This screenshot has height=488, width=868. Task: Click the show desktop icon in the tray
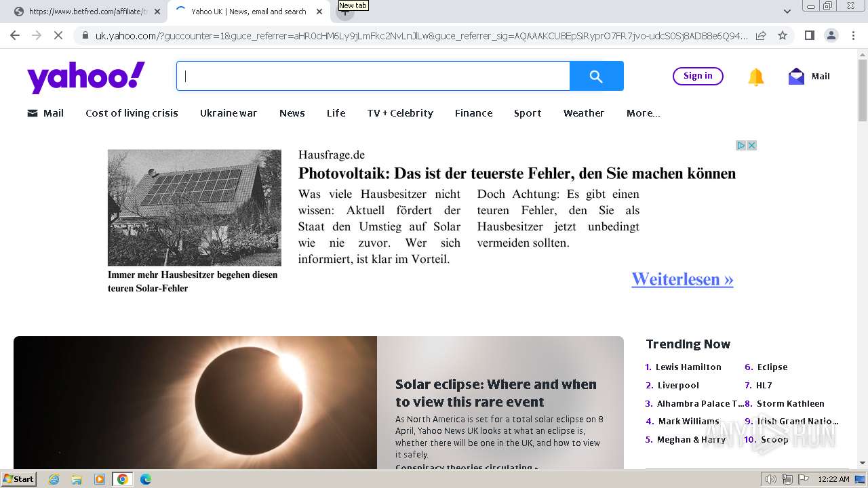pyautogui.click(x=860, y=479)
